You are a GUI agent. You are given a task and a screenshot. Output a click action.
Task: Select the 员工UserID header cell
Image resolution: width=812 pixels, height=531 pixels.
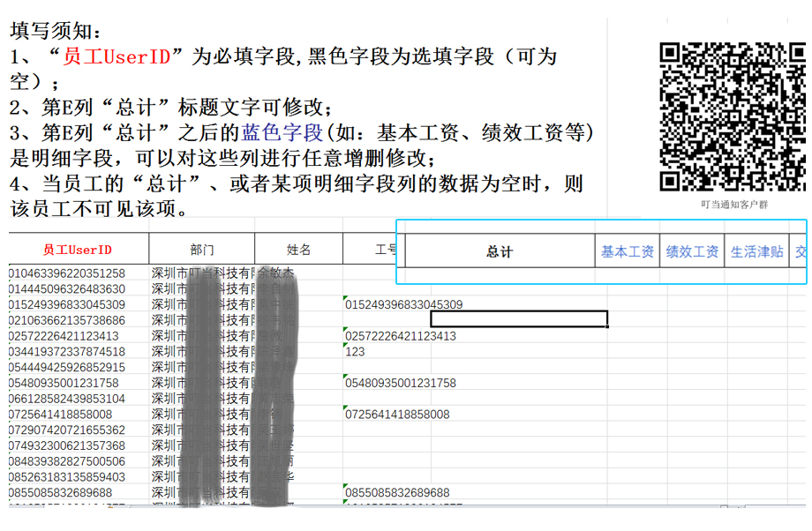coord(78,250)
